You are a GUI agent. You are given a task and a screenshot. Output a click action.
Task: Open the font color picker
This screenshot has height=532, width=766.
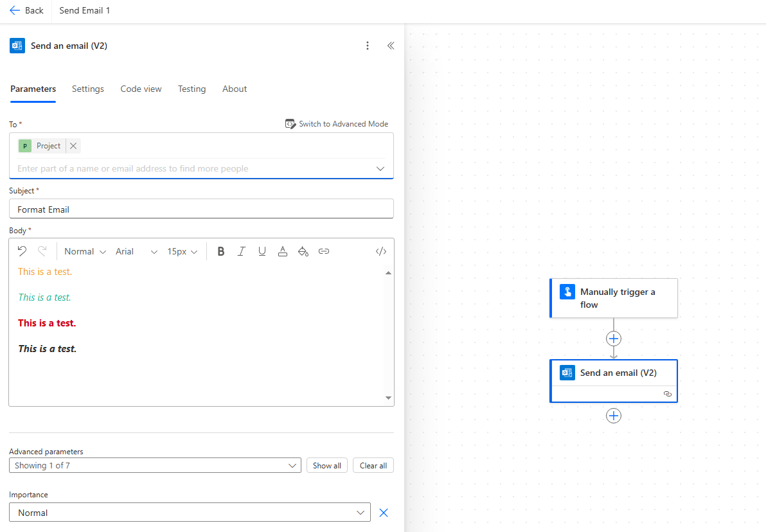tap(282, 251)
